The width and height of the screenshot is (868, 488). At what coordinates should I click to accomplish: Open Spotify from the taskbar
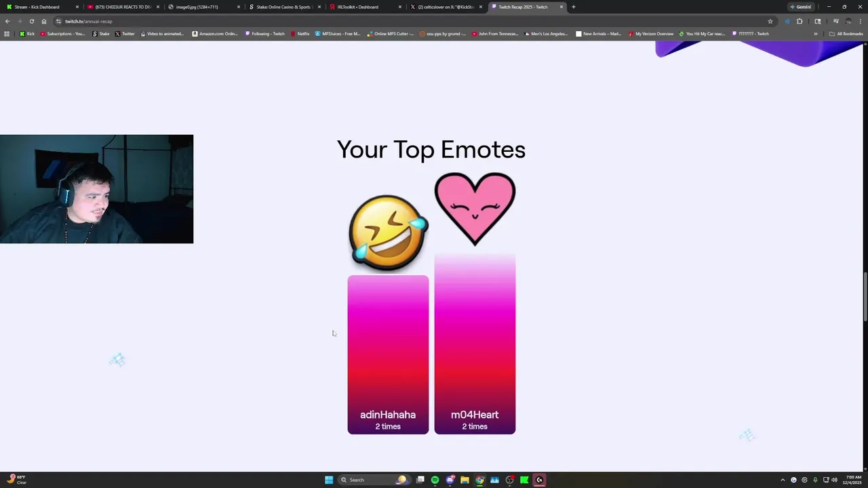coord(435,480)
